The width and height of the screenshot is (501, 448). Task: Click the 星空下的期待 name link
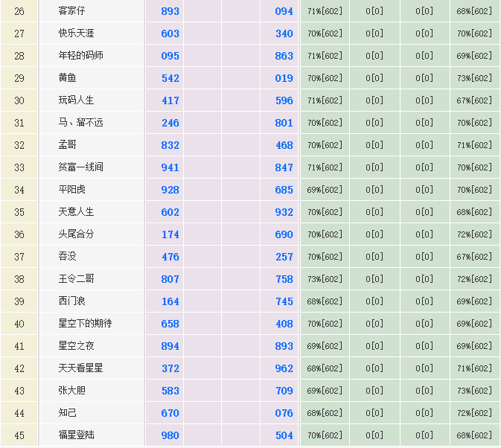86,324
